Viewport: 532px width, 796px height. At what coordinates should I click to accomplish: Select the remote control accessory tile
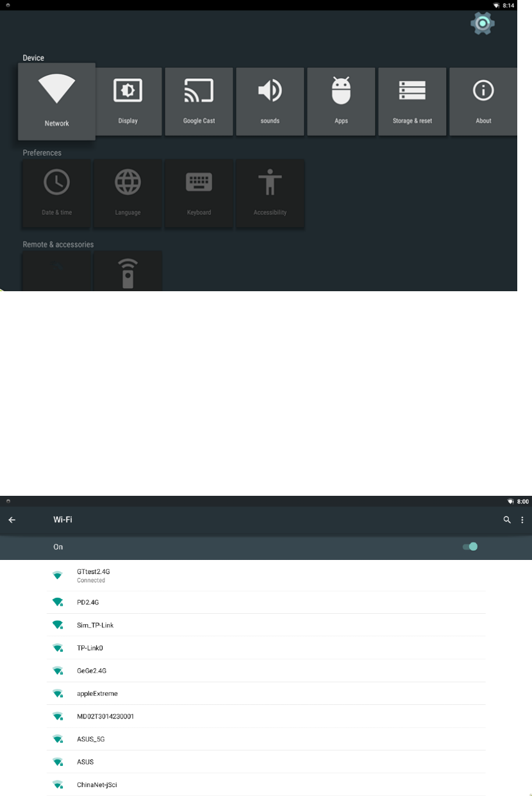128,271
